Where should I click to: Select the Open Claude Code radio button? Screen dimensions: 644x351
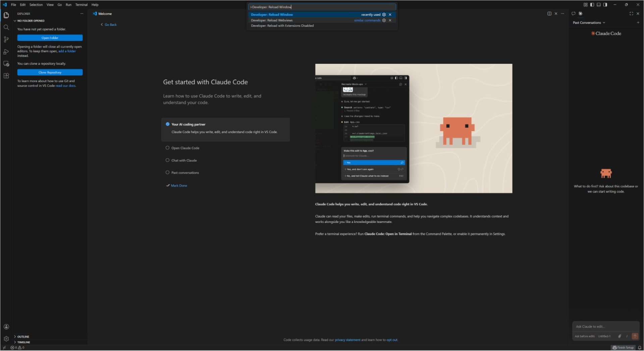tap(167, 148)
